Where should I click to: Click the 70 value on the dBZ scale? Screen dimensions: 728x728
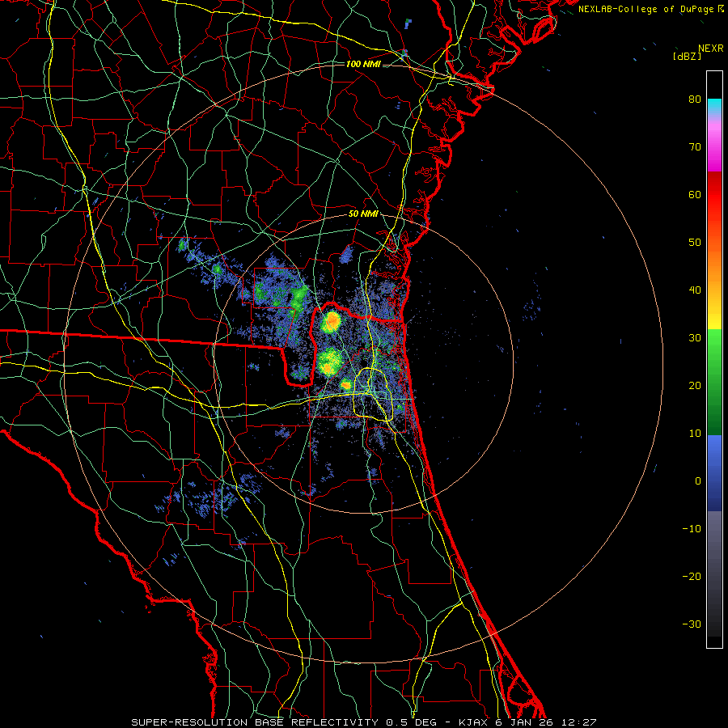[695, 146]
